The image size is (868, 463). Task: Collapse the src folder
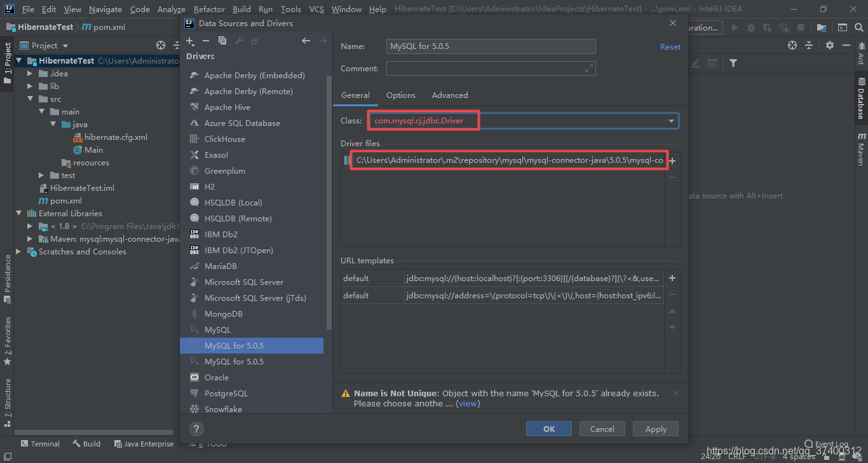click(30, 99)
